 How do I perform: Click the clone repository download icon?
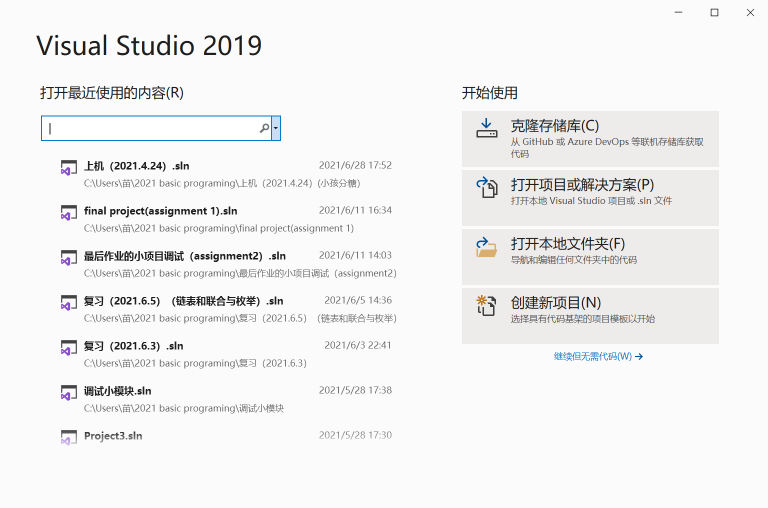point(487,128)
